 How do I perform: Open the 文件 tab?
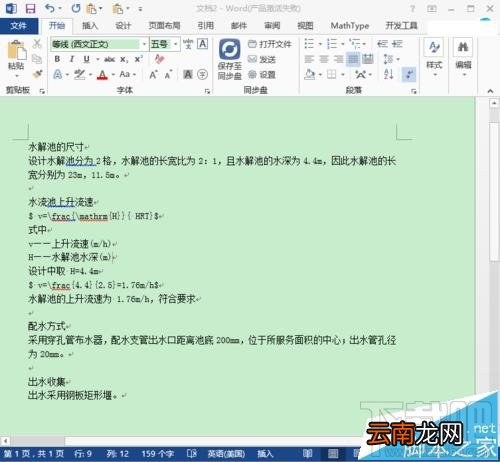coord(19,26)
